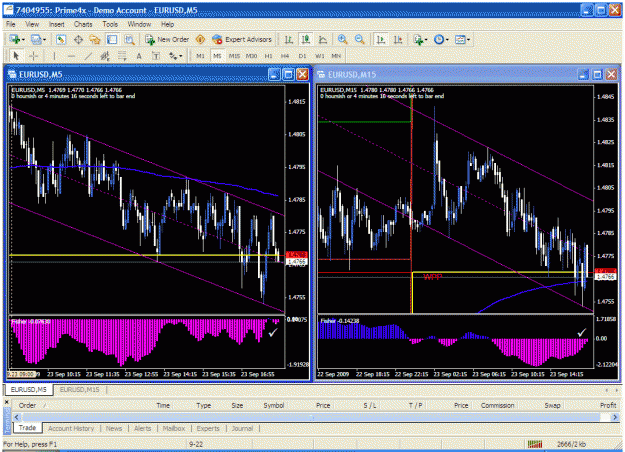Activate the EURUSD,M15 chart window title
The height and width of the screenshot is (452, 625).
(x=352, y=75)
